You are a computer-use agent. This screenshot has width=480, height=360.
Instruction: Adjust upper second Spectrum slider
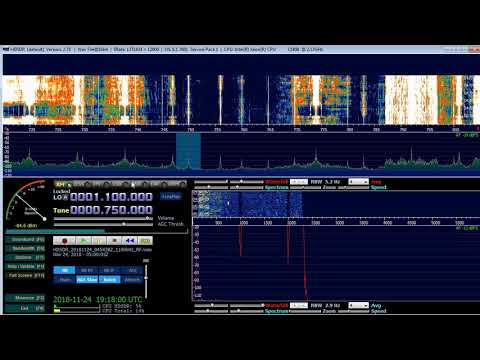[x=247, y=188]
